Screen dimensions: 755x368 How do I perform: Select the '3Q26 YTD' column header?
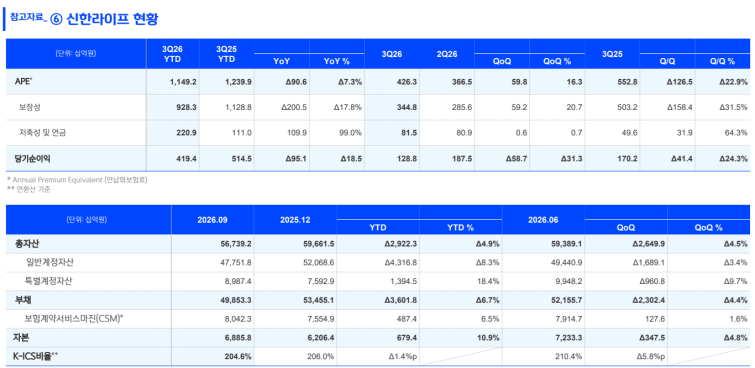(x=173, y=54)
